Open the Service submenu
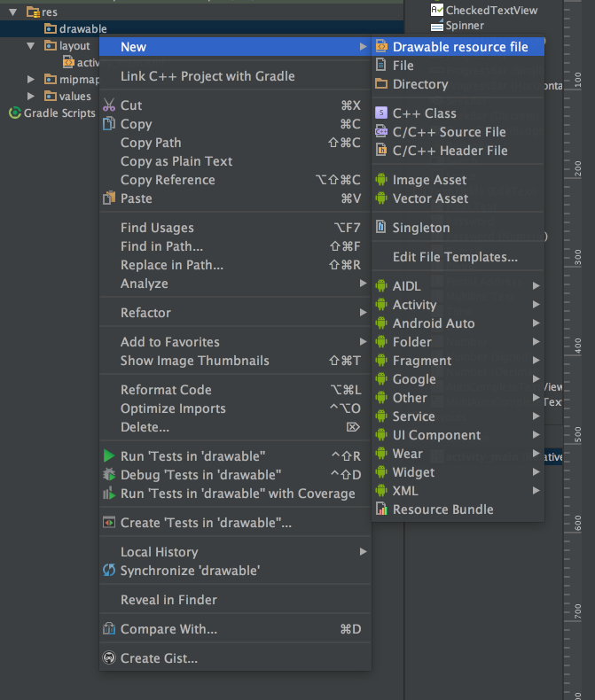This screenshot has height=700, width=595. coord(458,416)
